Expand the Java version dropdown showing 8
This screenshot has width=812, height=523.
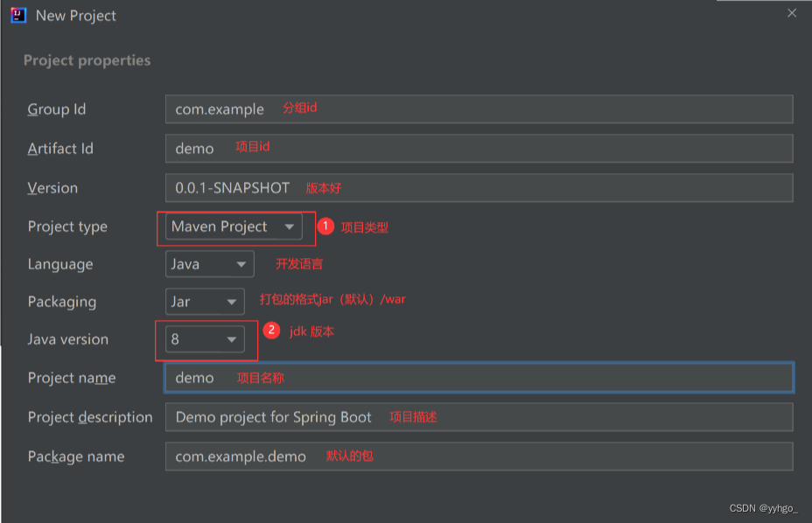[205, 339]
